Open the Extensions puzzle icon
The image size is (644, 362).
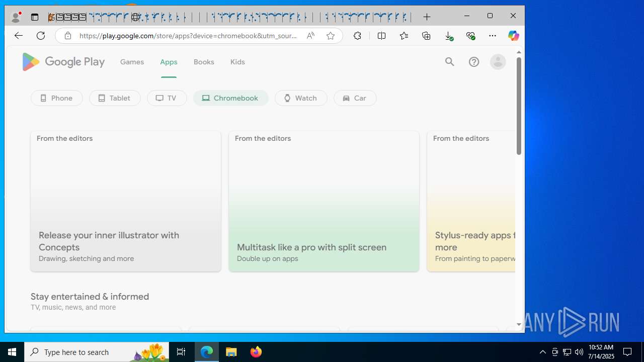[x=357, y=36]
